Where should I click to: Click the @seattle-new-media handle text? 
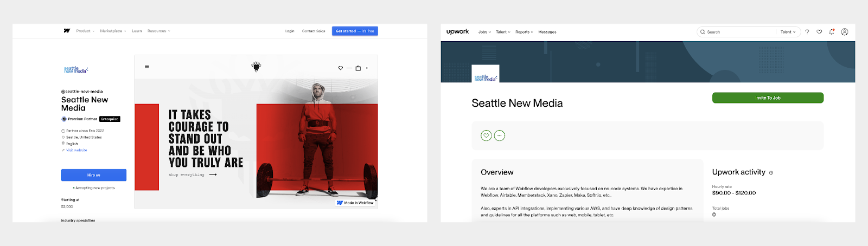tap(82, 92)
